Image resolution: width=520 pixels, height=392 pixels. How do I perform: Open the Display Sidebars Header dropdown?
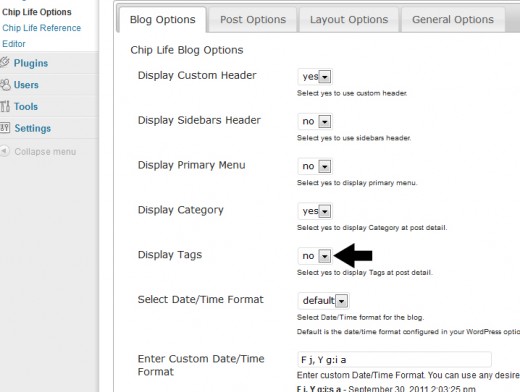pyautogui.click(x=315, y=121)
